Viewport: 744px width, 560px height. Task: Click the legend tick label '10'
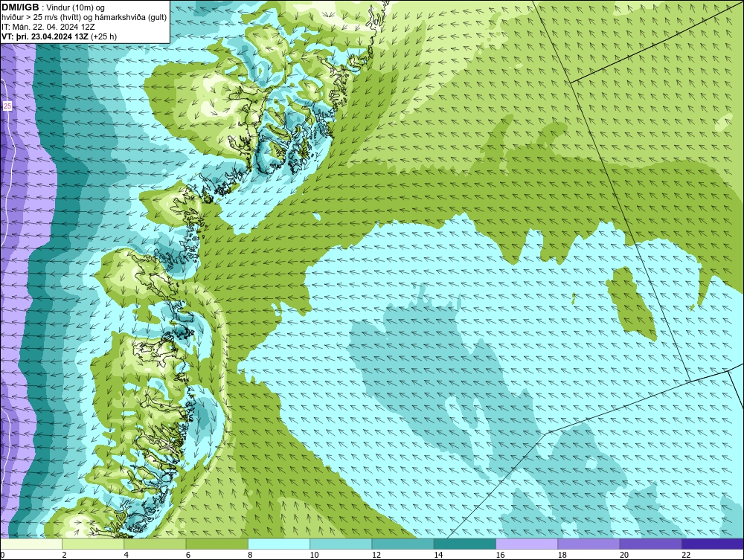point(314,555)
